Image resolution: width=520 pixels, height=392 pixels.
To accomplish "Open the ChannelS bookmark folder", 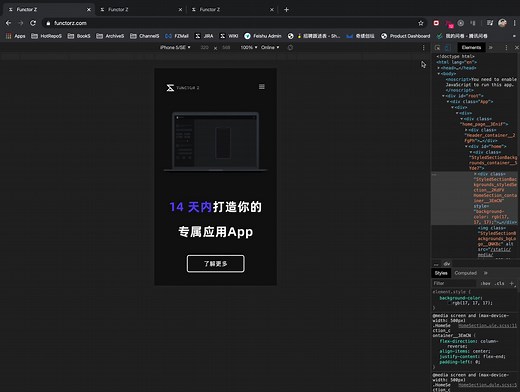I will point(144,36).
